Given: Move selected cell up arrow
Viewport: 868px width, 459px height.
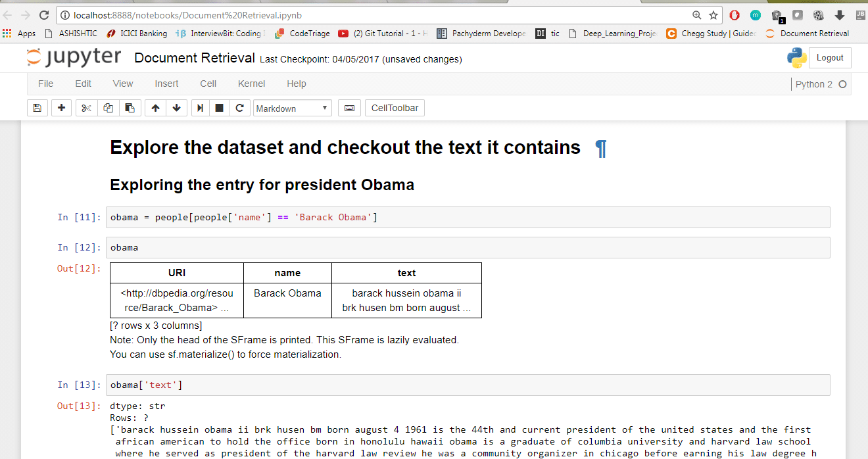Looking at the screenshot, I should click(155, 109).
